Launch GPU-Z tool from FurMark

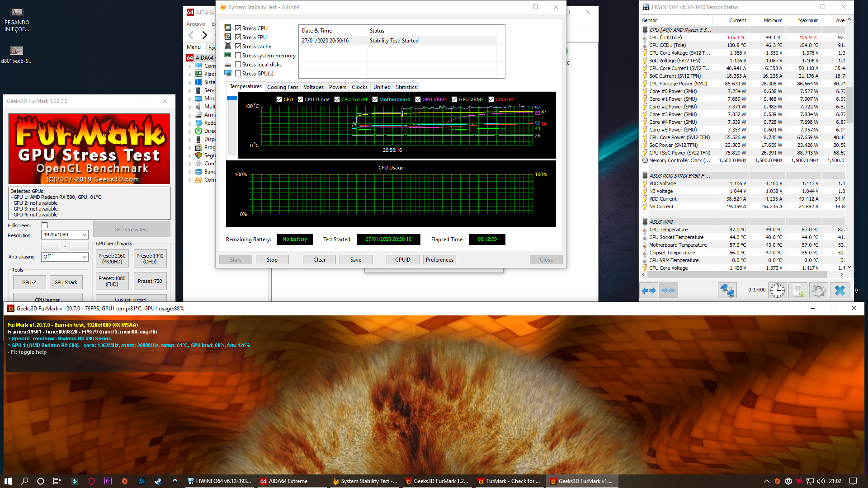tap(29, 282)
